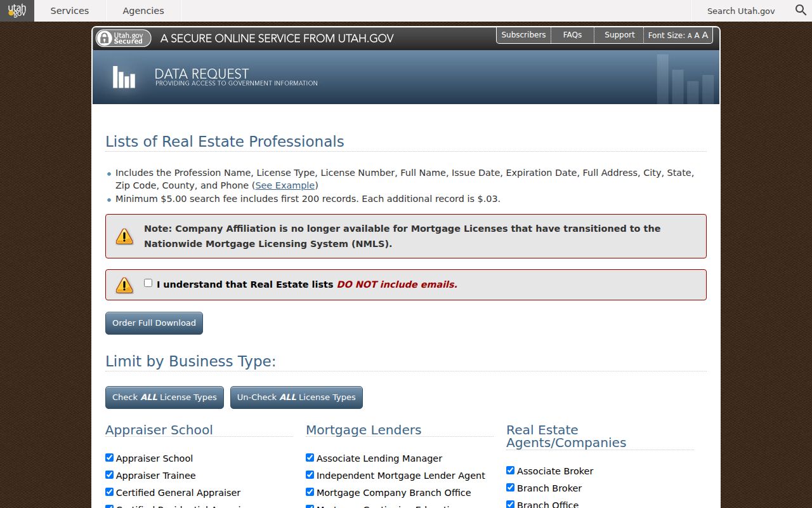Select the smallest font size A
The width and height of the screenshot is (812, 508).
[690, 36]
